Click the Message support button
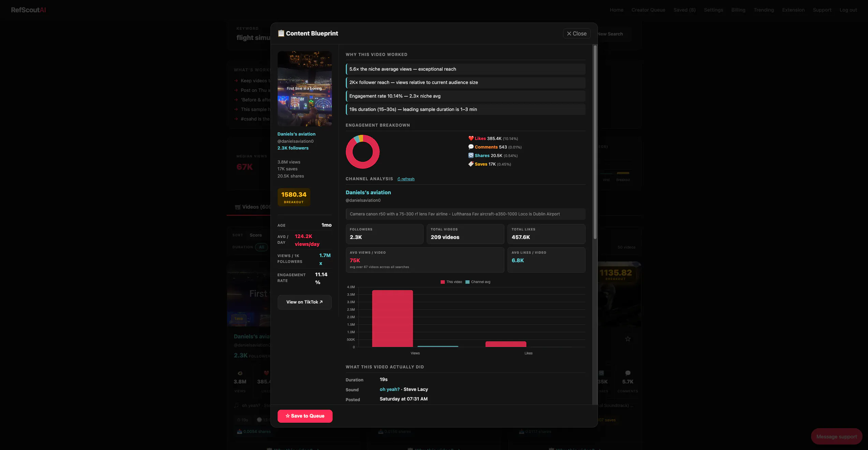Screen dimensions: 868x450 pos(836,437)
